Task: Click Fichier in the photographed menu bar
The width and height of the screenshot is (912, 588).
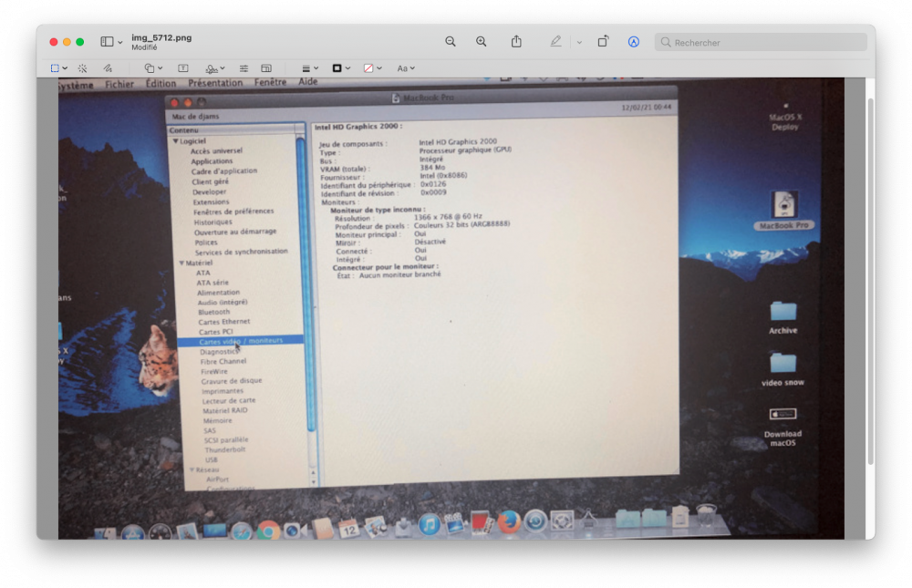Action: (x=119, y=85)
